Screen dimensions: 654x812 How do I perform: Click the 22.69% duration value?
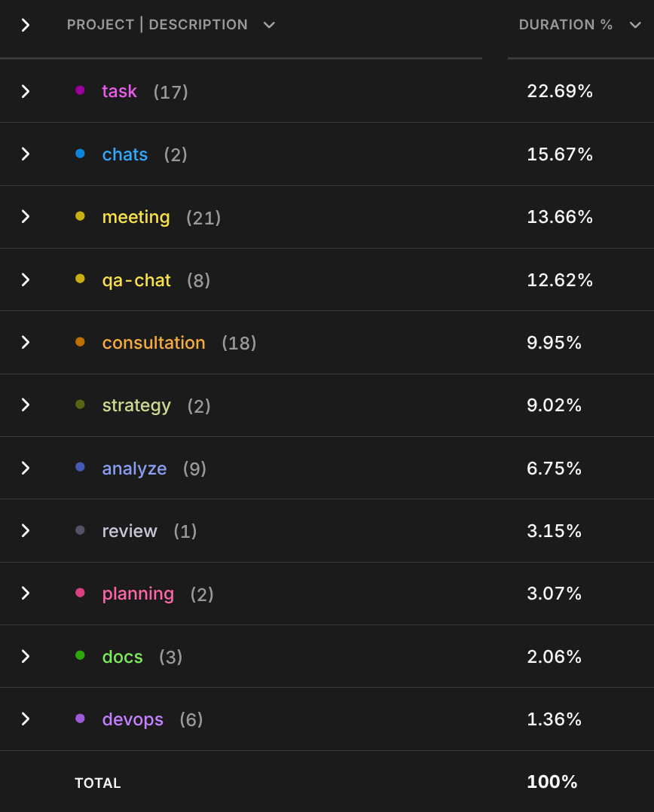coord(560,91)
